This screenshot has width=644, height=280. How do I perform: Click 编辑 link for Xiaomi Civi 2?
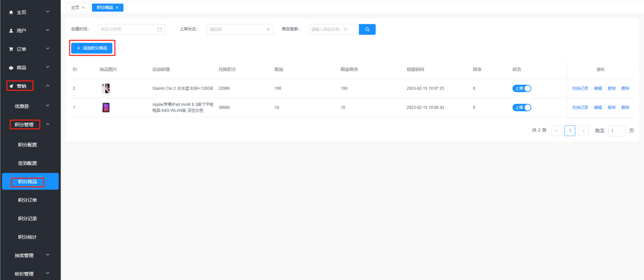click(598, 88)
